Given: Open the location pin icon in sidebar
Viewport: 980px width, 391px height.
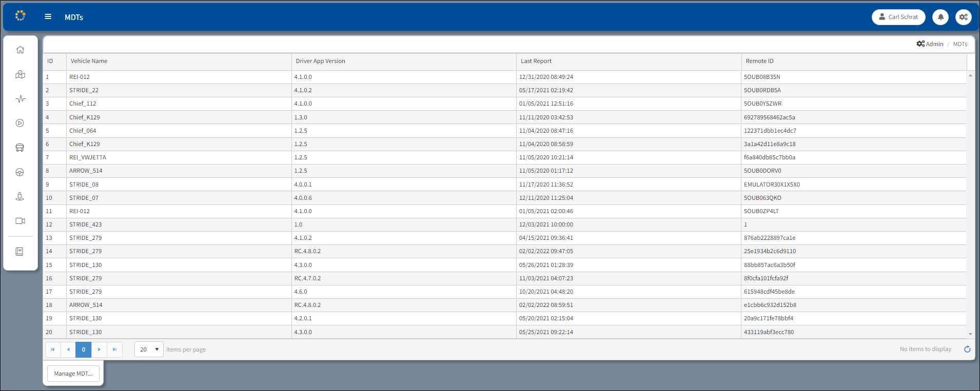Looking at the screenshot, I should click(20, 196).
